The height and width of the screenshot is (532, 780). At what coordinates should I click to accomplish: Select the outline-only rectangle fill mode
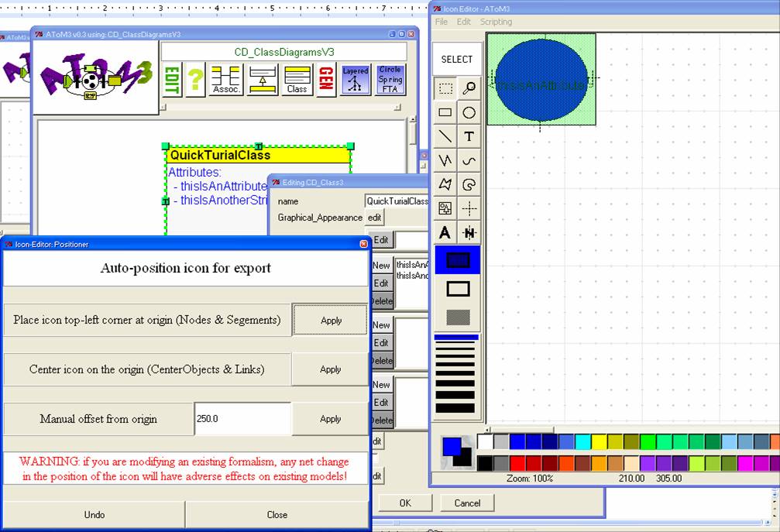pos(458,289)
